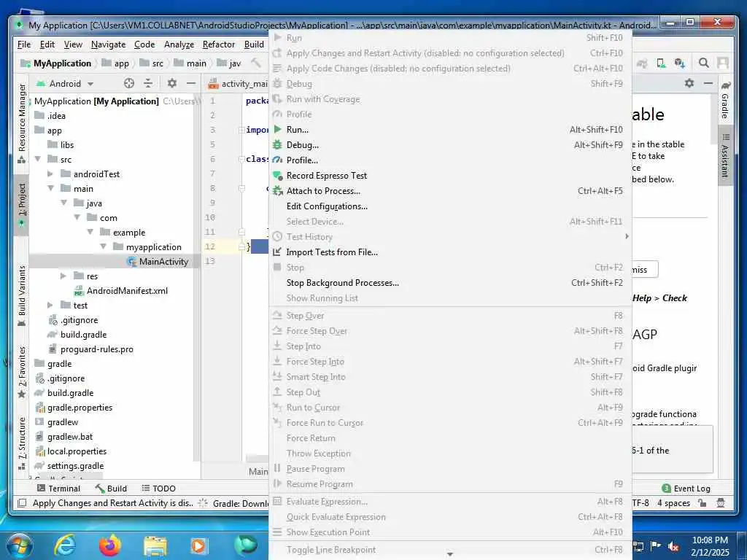Click the volume muted tray icon

[x=673, y=546]
